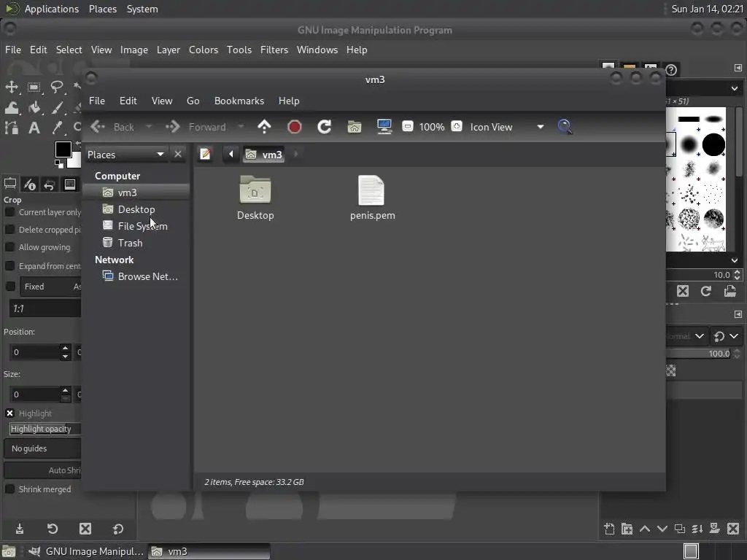
Task: Reset colors to default black and white
Action: pyautogui.click(x=58, y=164)
